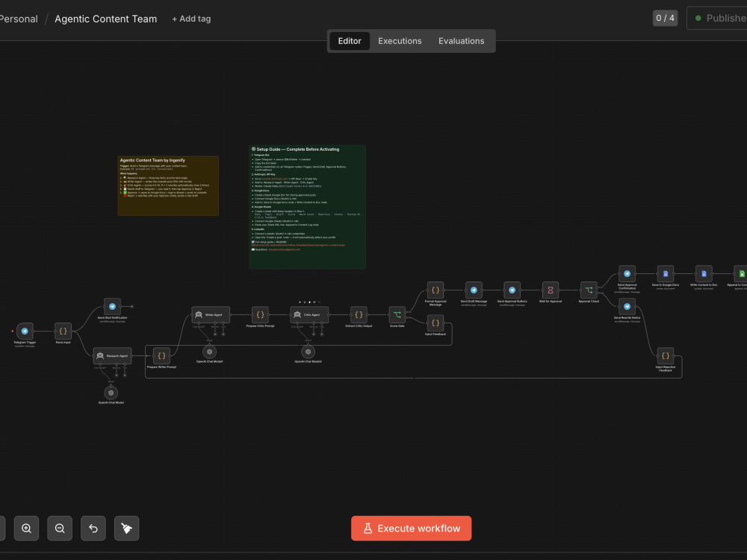Click the OpenAI Chat Model2 node
This screenshot has height=560, width=747.
tap(309, 352)
